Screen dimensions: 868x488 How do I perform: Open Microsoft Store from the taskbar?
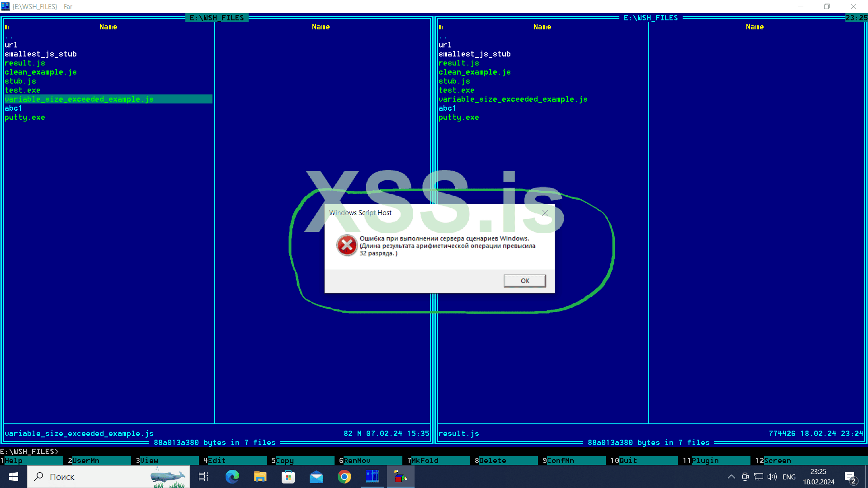[288, 477]
